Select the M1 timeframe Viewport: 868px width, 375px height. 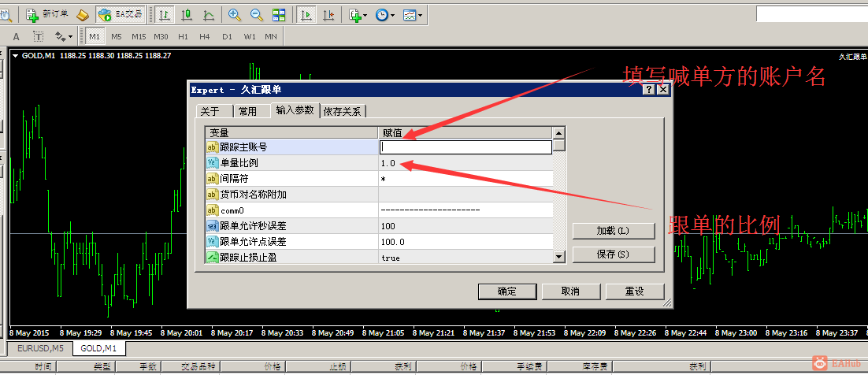(x=95, y=37)
